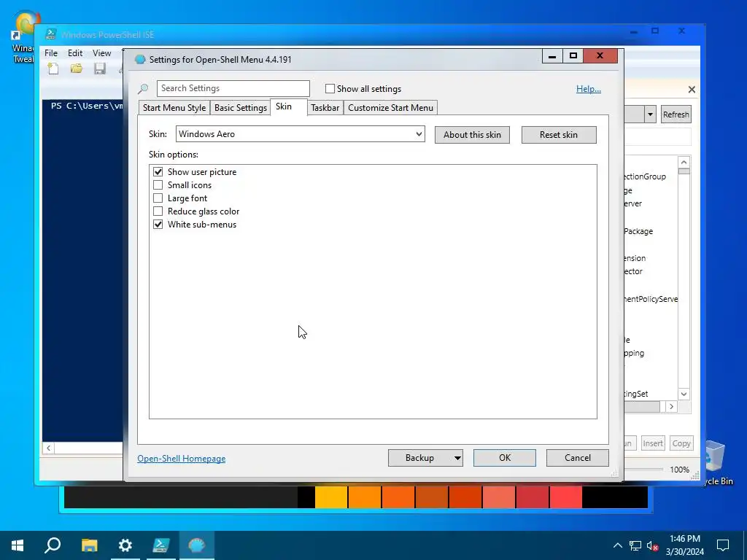Click the muted volume icon in the tray
Screen dimensions: 747x560
[653, 545]
